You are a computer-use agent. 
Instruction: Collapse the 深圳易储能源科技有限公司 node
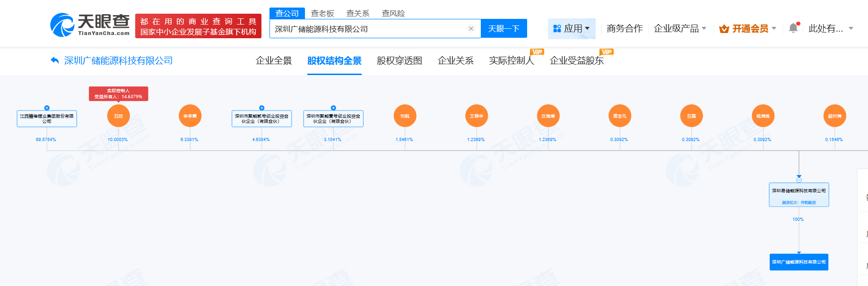click(x=799, y=180)
